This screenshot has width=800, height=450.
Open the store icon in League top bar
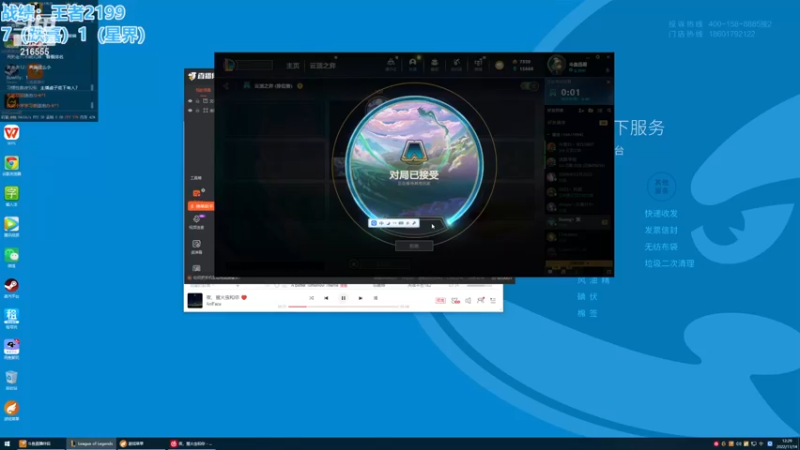[478, 63]
